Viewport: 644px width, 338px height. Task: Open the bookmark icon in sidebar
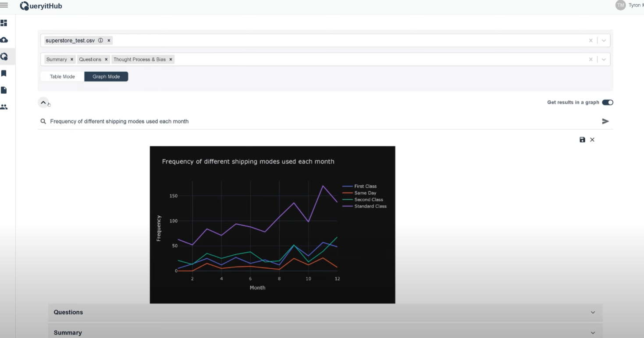4,73
